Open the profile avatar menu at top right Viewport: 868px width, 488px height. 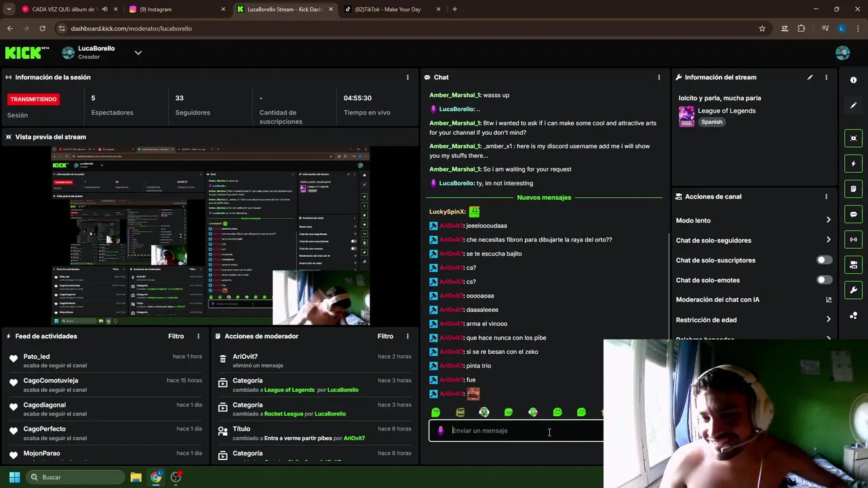click(x=843, y=53)
